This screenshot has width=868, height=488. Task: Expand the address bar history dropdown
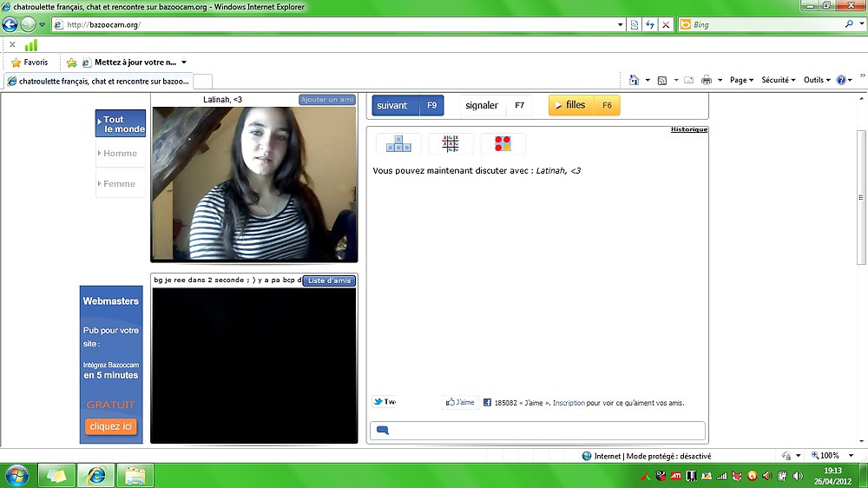pos(620,25)
